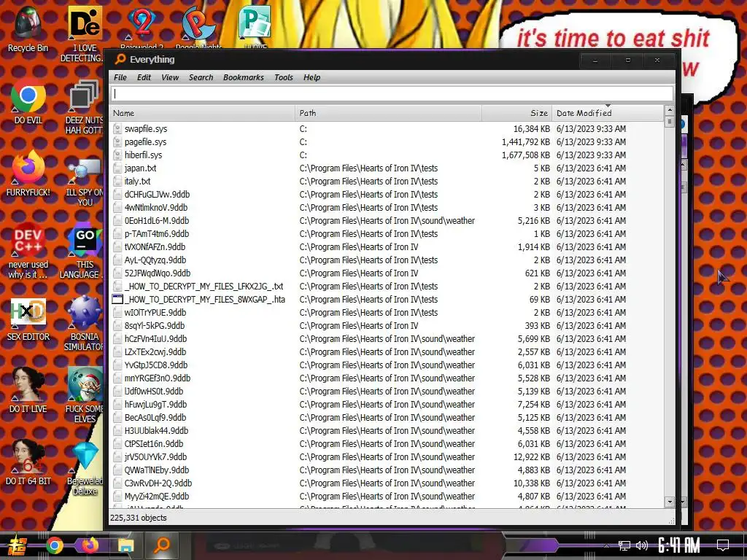Select the .hta ransom note file icon
Viewport: 747px width, 560px height.
(x=117, y=300)
